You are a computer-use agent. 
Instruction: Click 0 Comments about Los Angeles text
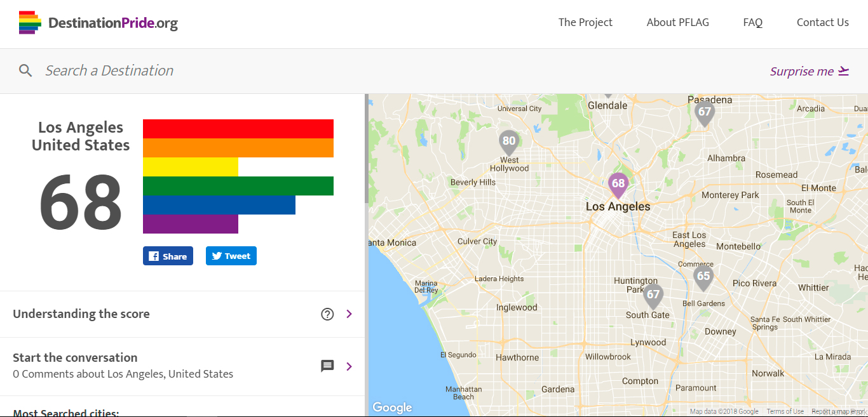(123, 374)
